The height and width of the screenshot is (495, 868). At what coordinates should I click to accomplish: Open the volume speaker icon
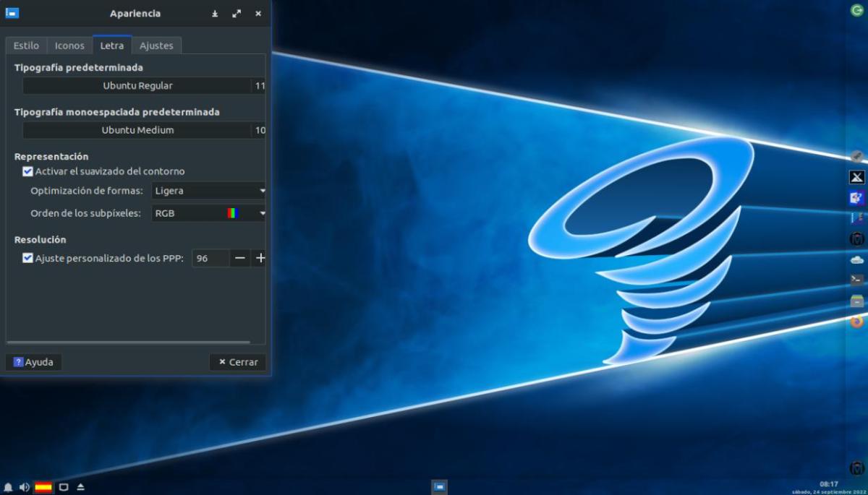pos(24,487)
